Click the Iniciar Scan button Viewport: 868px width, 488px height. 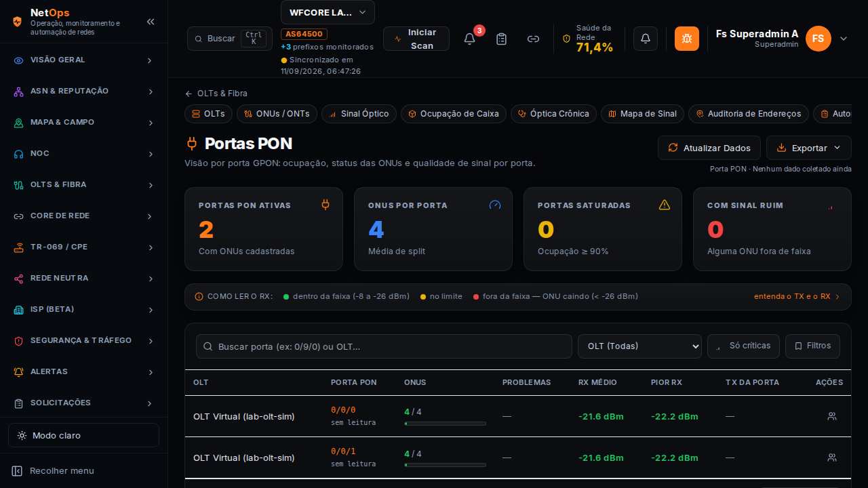coord(416,39)
